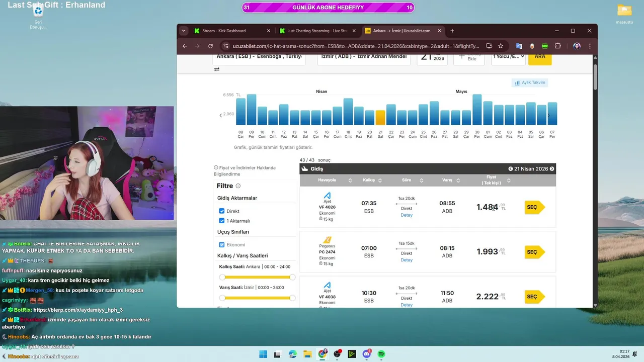
Task: Select the Ajet VF 4038 flight with SEÇ
Action: (534, 297)
